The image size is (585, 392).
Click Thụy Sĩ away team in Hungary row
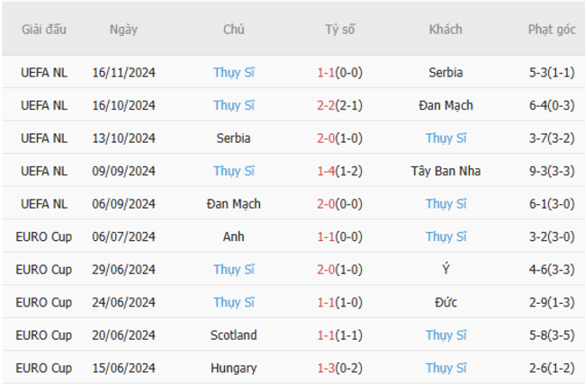(x=445, y=368)
